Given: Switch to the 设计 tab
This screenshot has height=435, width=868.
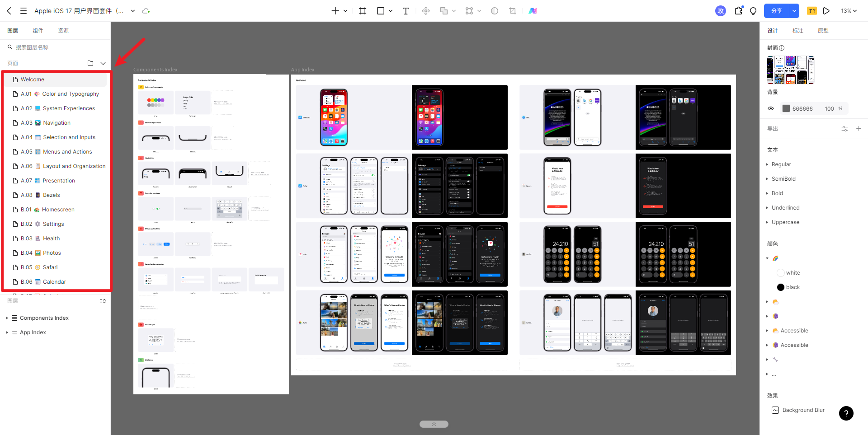Looking at the screenshot, I should tap(773, 31).
